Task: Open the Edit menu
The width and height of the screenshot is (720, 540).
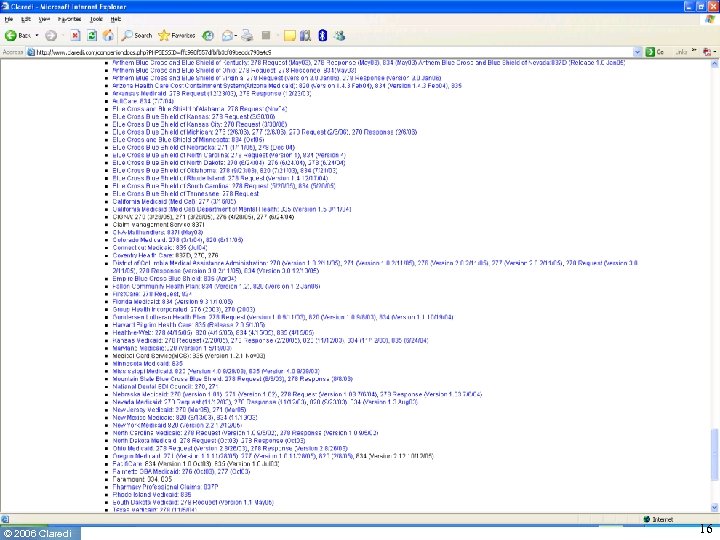Action: [x=26, y=19]
